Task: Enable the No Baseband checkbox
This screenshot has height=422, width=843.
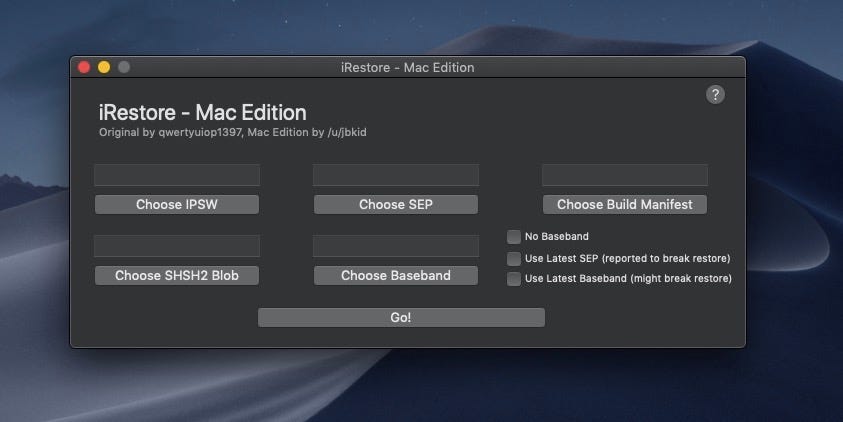Action: tap(514, 237)
